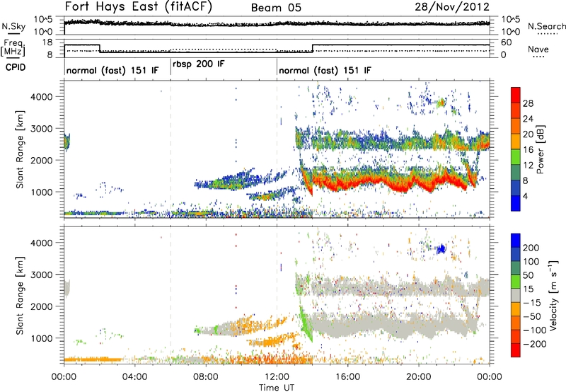Viewport: 566px width, 392px height.
Task: Click the 'Beam 05' label
Action: 276,8
